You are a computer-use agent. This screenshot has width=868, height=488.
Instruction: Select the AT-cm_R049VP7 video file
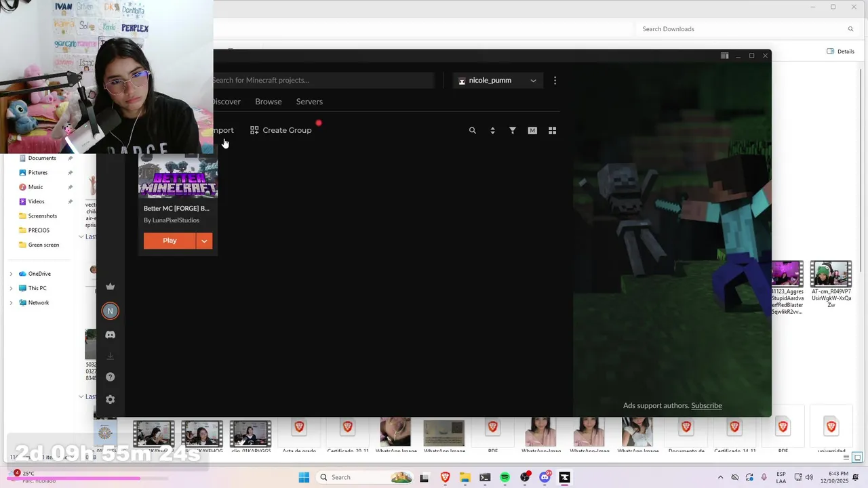pyautogui.click(x=831, y=285)
